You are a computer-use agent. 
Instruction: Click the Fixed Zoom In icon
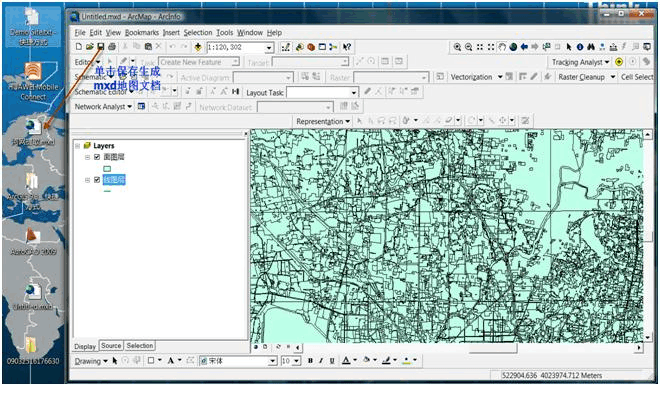click(x=480, y=47)
